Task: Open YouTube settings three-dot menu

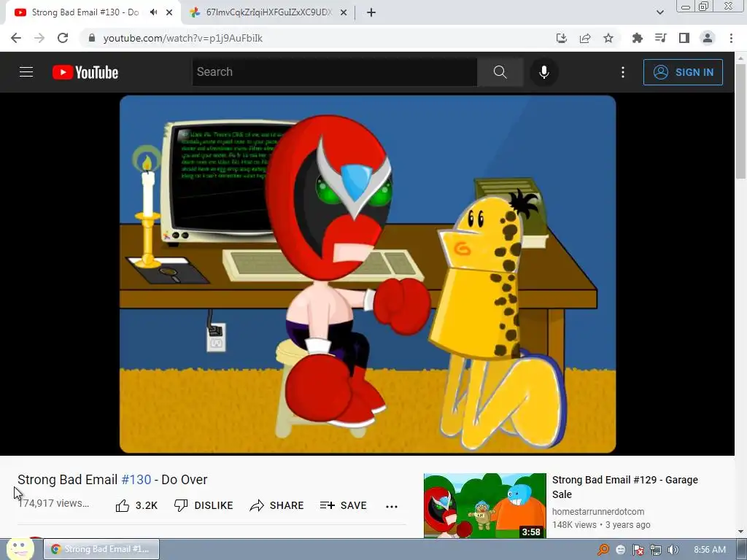Action: click(623, 72)
